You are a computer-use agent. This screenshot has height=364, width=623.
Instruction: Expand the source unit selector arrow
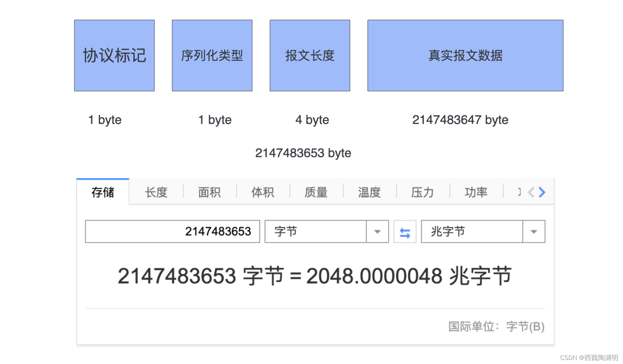click(377, 232)
